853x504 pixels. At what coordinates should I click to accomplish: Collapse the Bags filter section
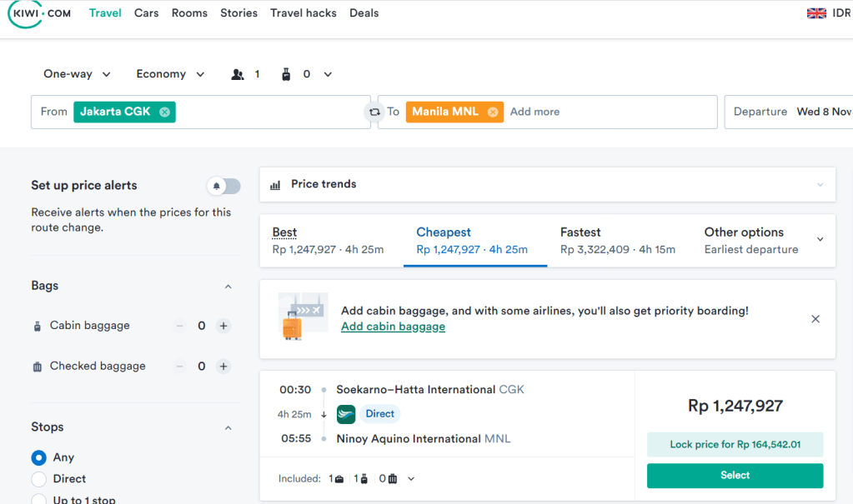tap(228, 287)
